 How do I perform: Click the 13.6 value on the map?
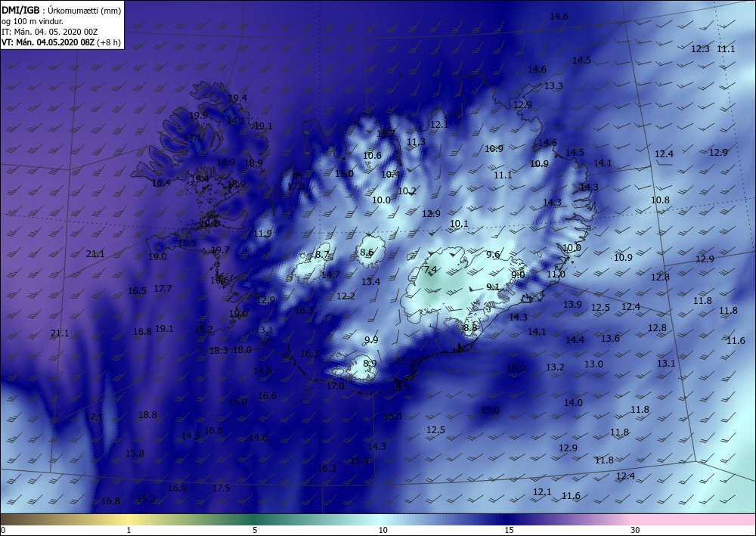[610, 338]
